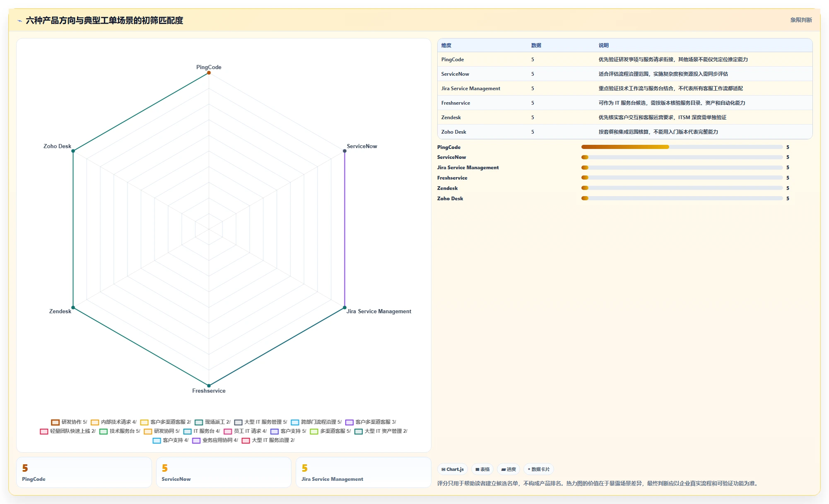Open the PingCode score card

coord(84,473)
